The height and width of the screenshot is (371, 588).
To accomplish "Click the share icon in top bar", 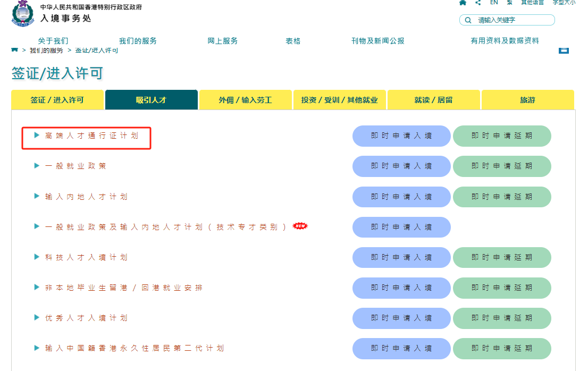I will click(x=478, y=3).
